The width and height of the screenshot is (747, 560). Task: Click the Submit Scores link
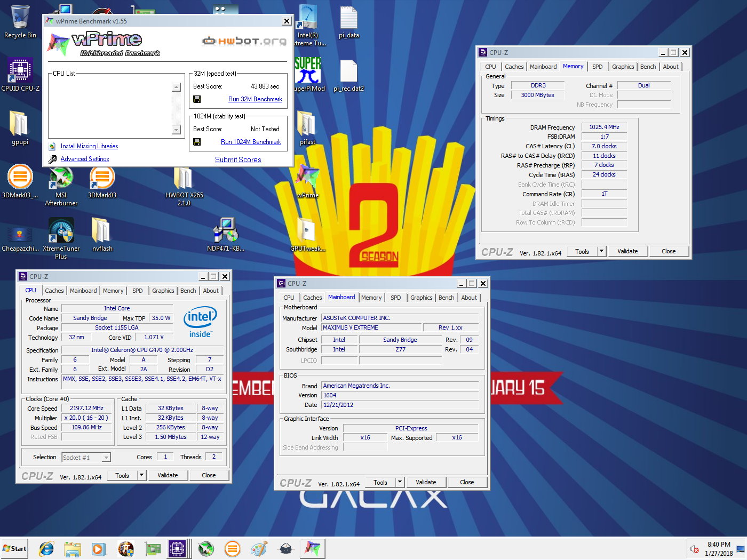click(x=238, y=159)
